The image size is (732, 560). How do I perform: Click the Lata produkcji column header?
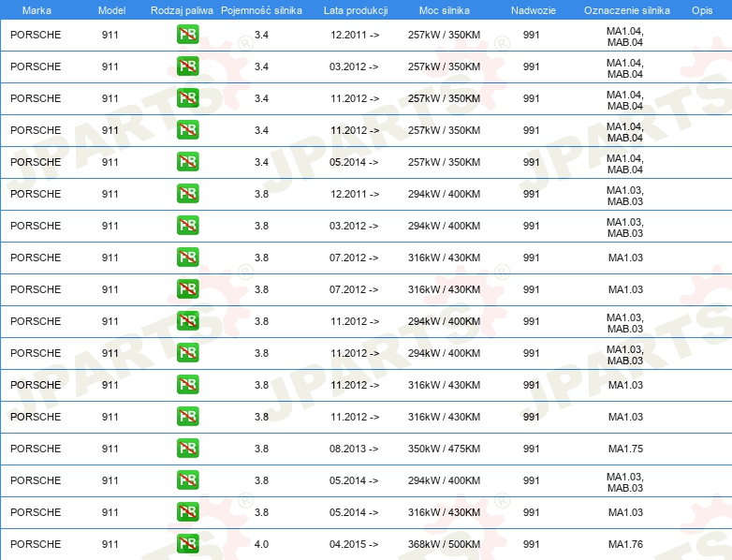[356, 10]
